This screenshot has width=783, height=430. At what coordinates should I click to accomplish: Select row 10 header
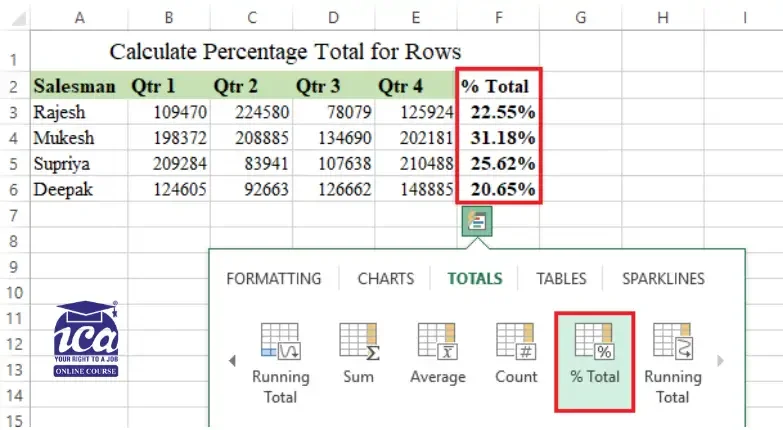14,292
